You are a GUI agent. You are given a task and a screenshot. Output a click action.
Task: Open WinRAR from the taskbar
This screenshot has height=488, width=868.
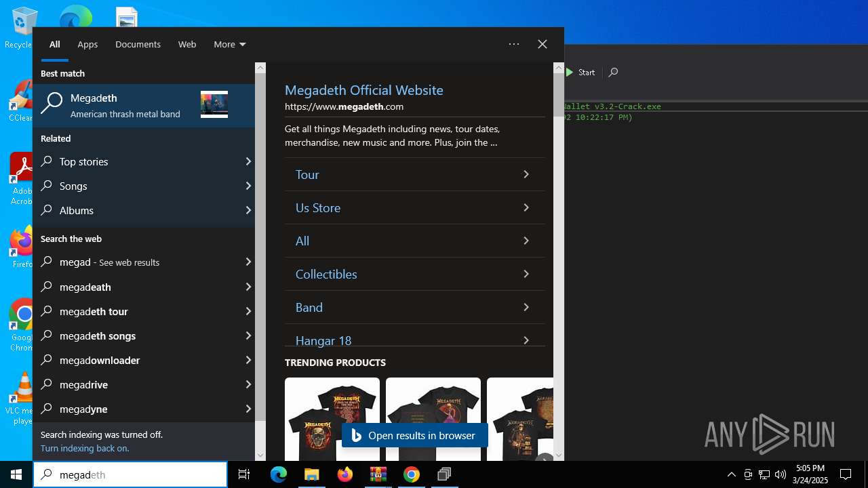pos(378,474)
